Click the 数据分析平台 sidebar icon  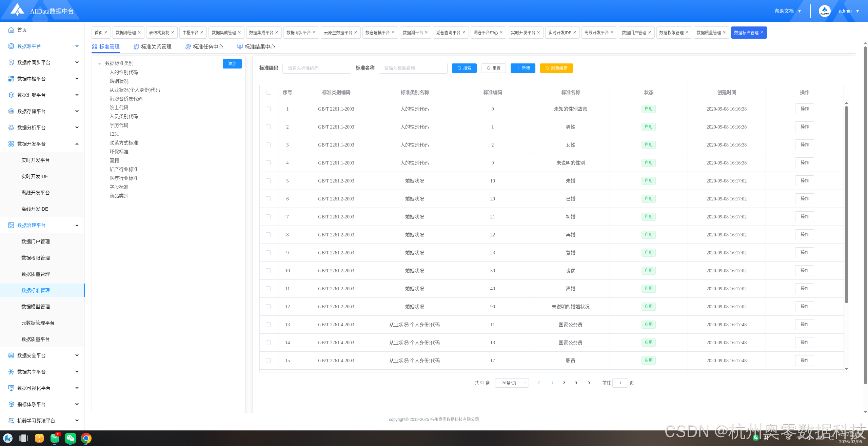pos(11,128)
